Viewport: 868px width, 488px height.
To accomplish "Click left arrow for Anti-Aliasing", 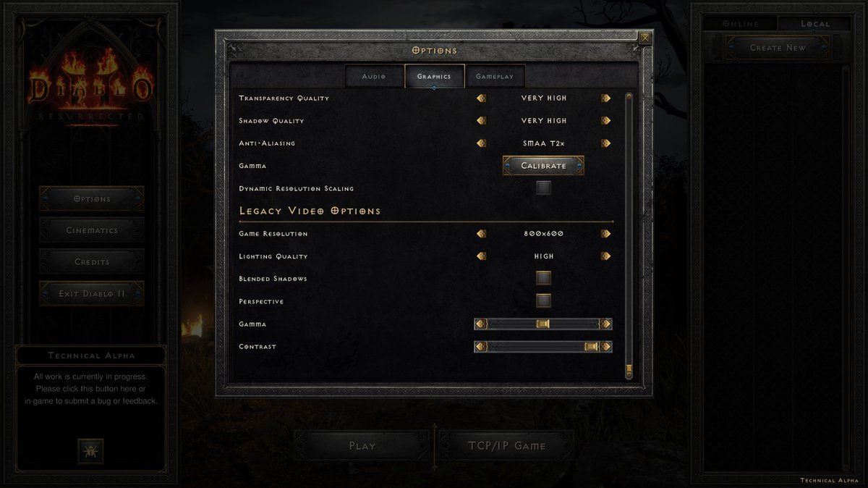I will (x=482, y=143).
